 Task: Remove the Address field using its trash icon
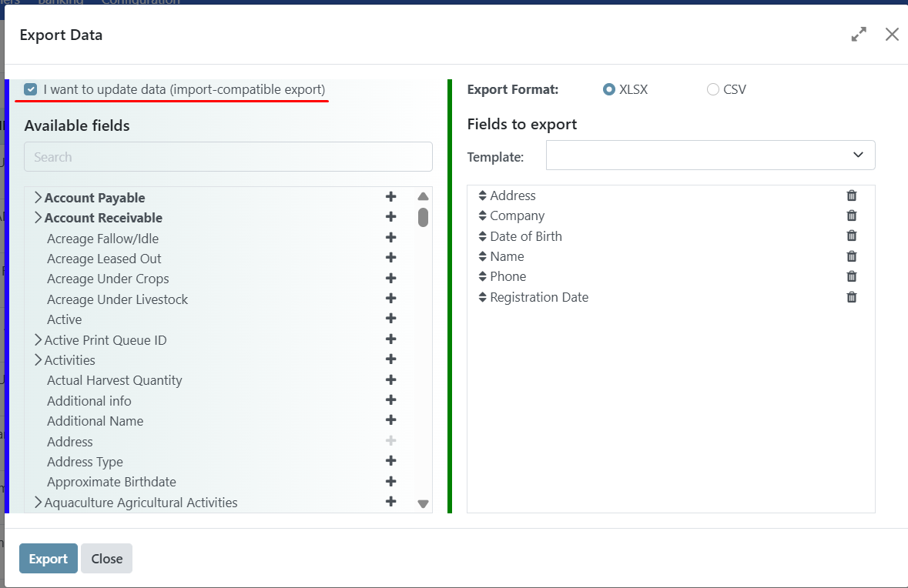tap(851, 195)
